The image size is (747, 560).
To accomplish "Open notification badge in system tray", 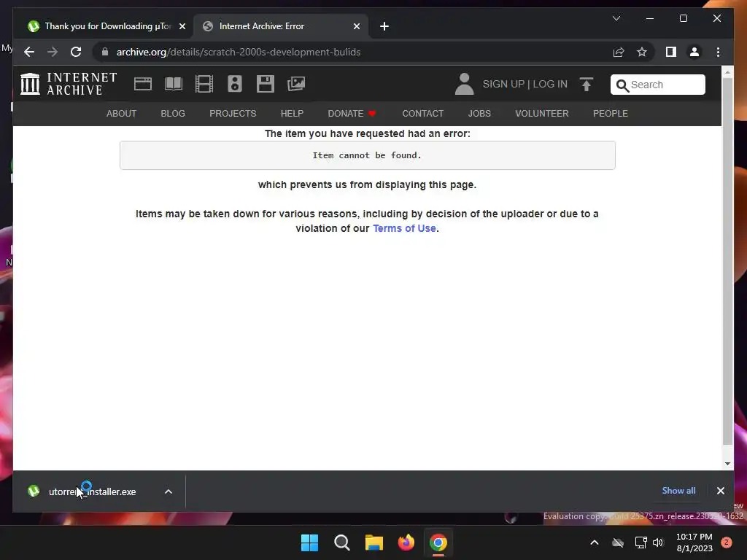I will (x=727, y=542).
